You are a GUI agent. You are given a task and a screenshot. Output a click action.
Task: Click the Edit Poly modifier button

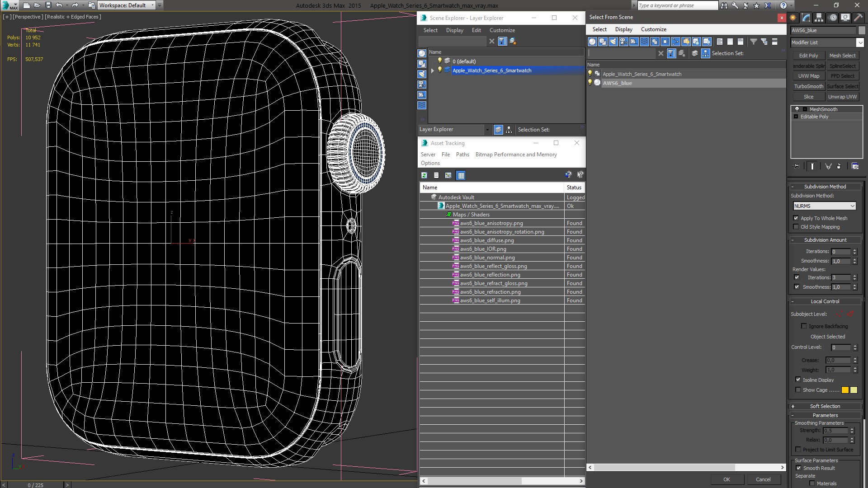(808, 56)
